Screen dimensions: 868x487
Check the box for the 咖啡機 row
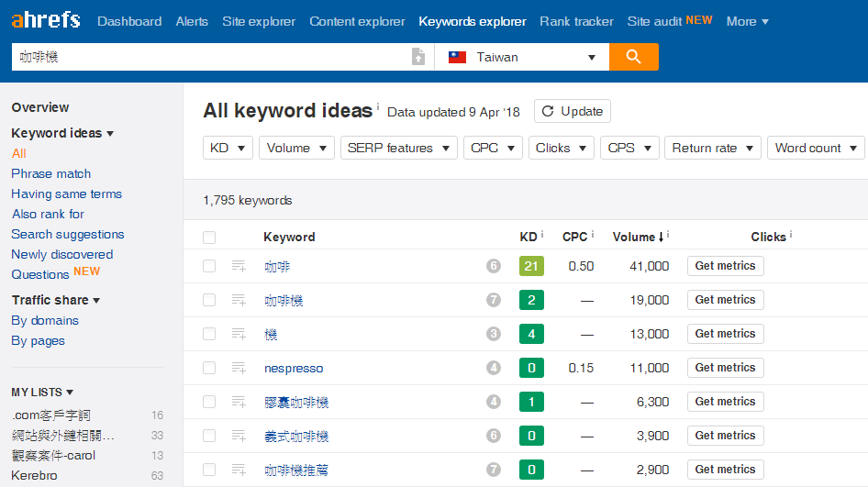tap(209, 300)
